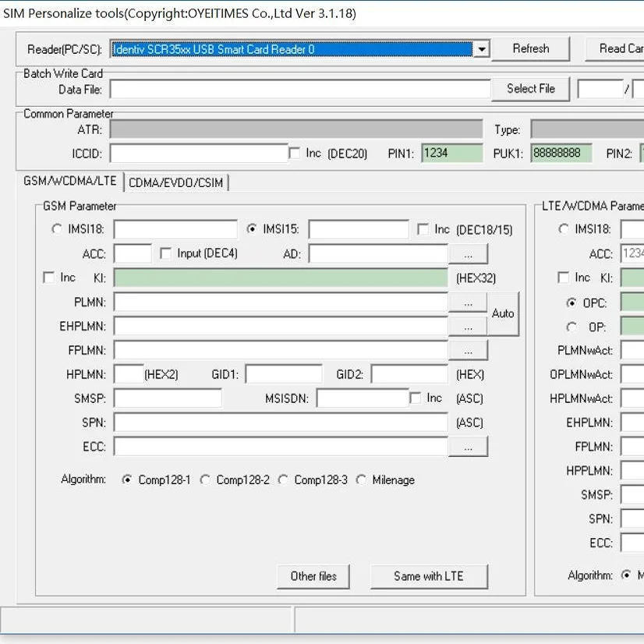Click the Auto button beside PLMN
The width and height of the screenshot is (644, 644).
[503, 313]
